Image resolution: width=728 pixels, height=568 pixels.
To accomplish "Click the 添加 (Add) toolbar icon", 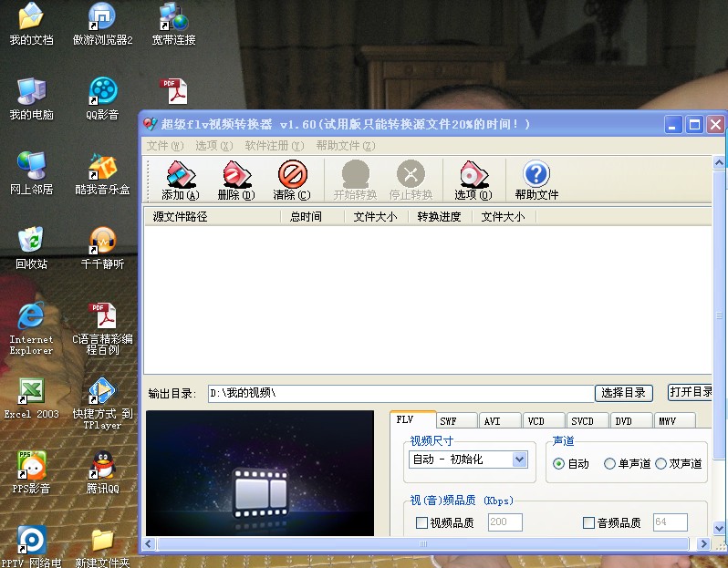I will pyautogui.click(x=179, y=180).
